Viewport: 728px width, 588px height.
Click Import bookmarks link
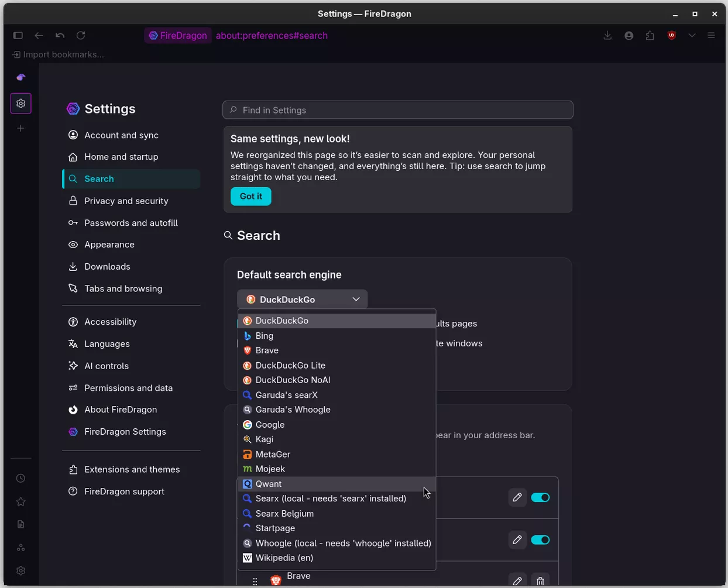[x=58, y=54]
